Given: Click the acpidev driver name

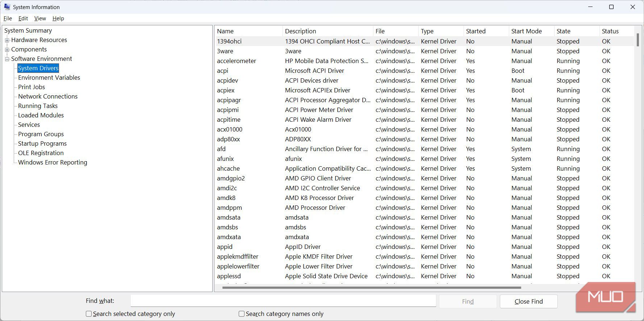Looking at the screenshot, I should 227,80.
